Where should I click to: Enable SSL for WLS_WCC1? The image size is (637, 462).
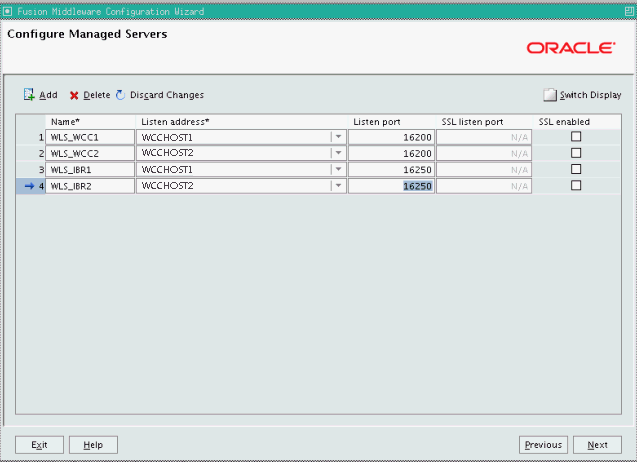pyautogui.click(x=576, y=137)
